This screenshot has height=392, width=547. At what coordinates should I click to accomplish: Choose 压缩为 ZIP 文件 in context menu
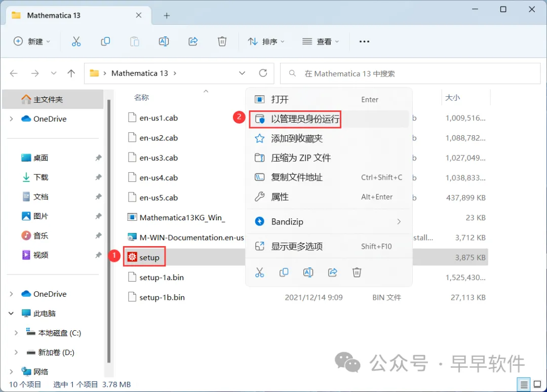(x=329, y=158)
